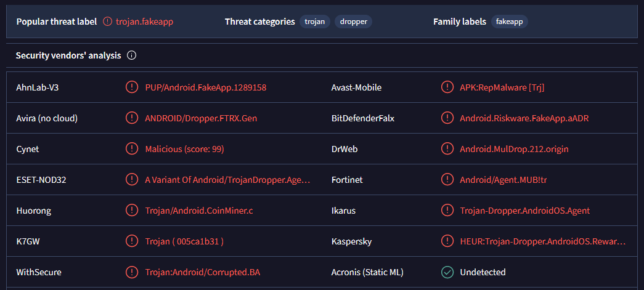Click the Acronis (Static ML) vendor name
The height and width of the screenshot is (290, 644).
tap(367, 272)
